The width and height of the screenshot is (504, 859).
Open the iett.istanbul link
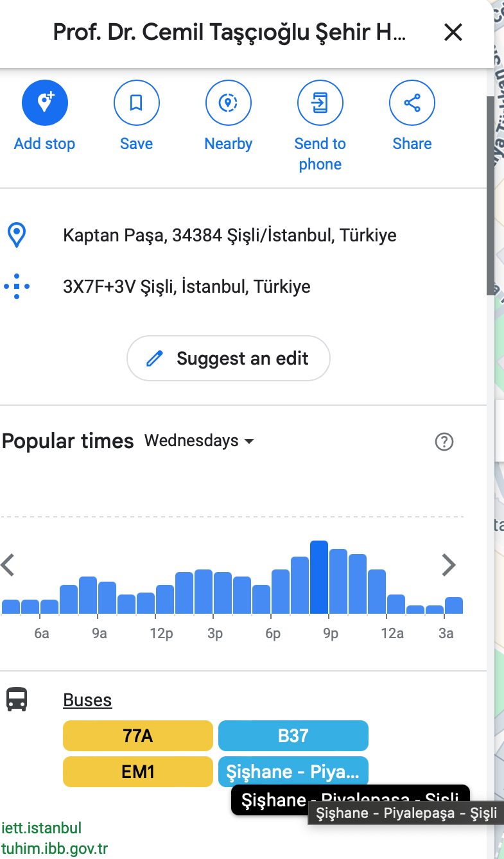tap(41, 828)
